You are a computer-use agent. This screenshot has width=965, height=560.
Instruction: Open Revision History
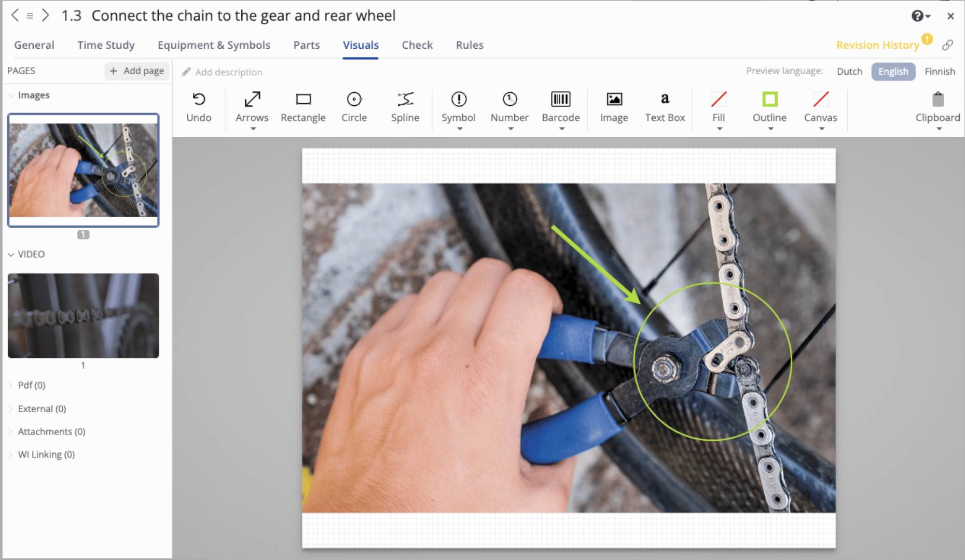[877, 45]
